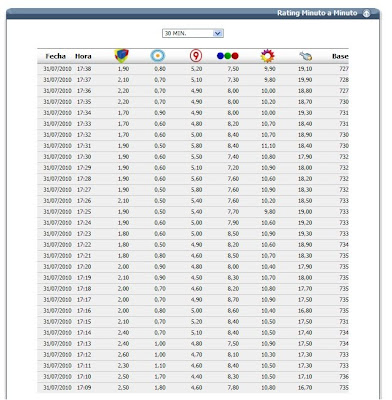This screenshot has height=400, width=392.
Task: Click the Fecha column header
Action: click(x=56, y=56)
